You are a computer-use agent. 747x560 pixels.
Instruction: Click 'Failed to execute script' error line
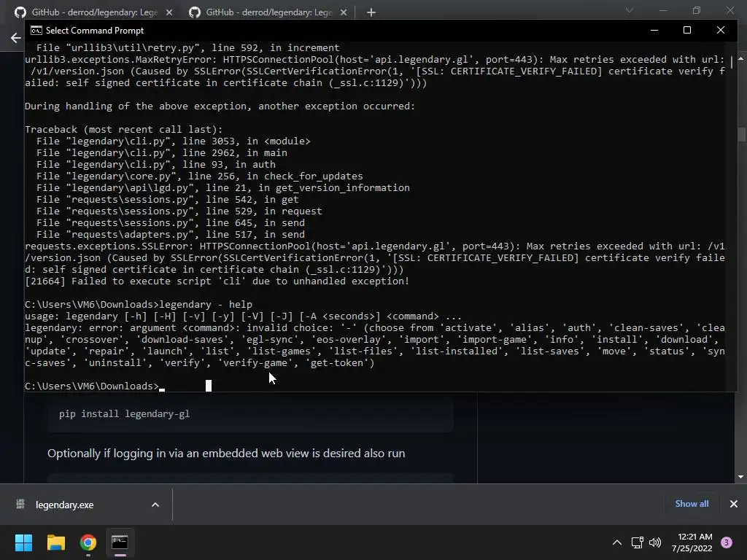217,281
